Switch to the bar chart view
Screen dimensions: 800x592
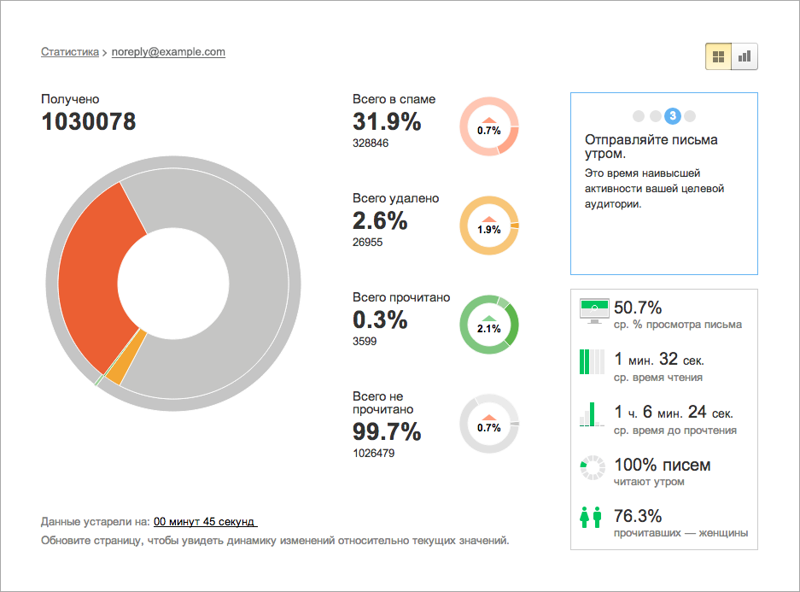(744, 56)
